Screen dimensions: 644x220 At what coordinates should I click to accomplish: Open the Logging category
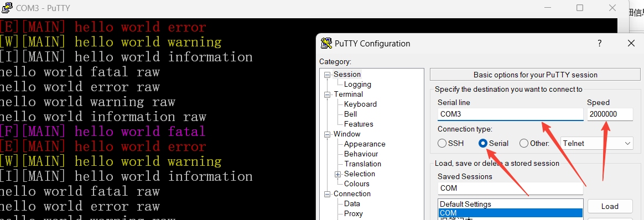(357, 84)
